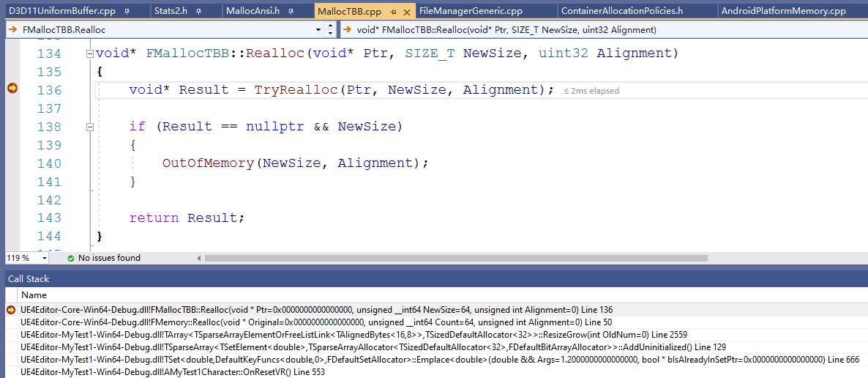Select the FMallocTBB::Realloc Line 136 stack frame
The width and height of the screenshot is (868, 378).
pos(317,310)
